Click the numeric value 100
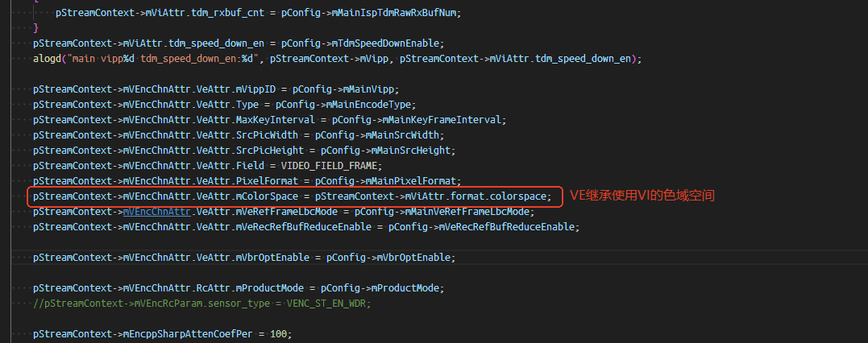Screen dimensions: 868x343 click(279, 333)
